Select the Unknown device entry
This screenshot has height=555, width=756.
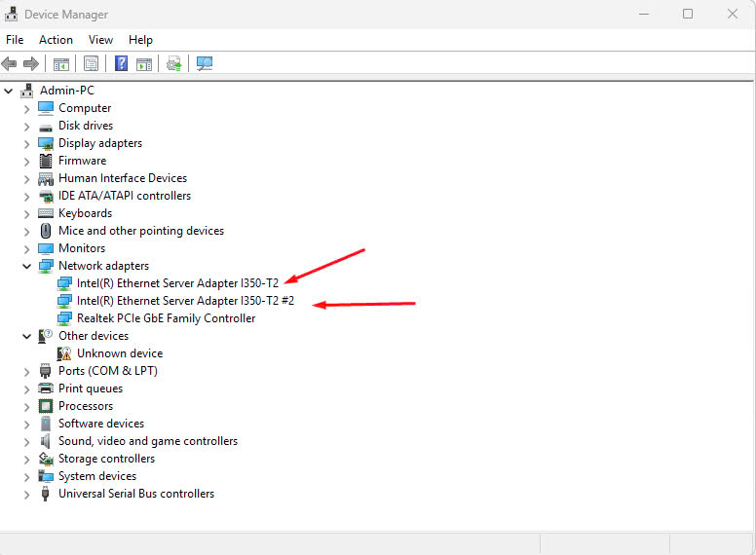click(x=120, y=353)
